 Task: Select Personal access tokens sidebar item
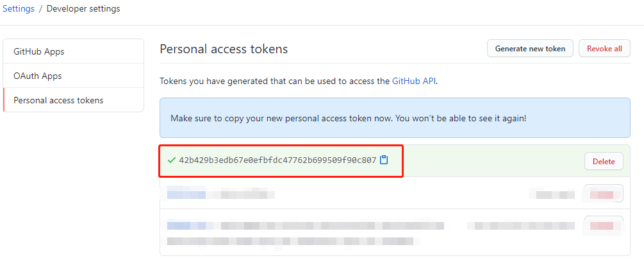coord(58,100)
